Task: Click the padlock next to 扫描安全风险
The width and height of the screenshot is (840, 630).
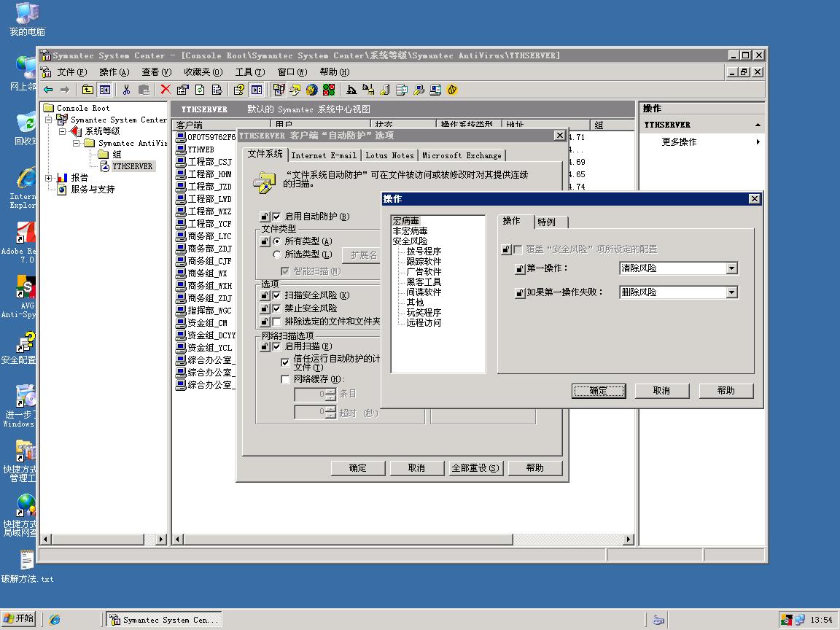Action: (x=265, y=295)
